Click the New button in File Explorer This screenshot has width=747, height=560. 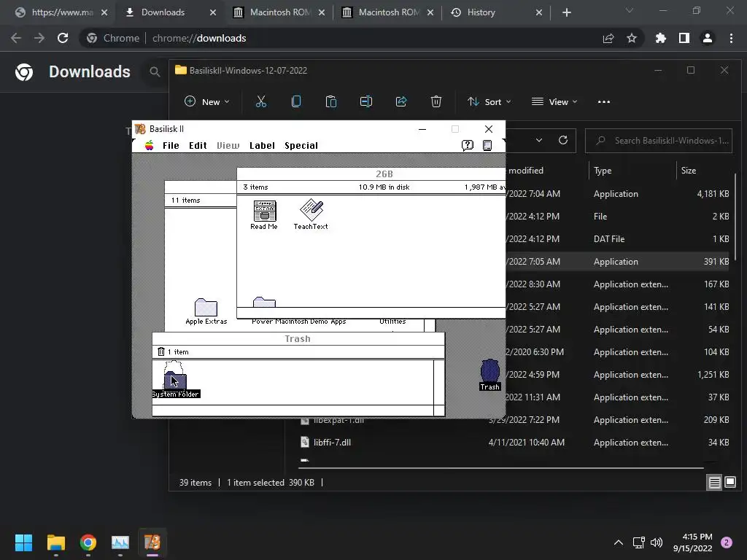206,101
